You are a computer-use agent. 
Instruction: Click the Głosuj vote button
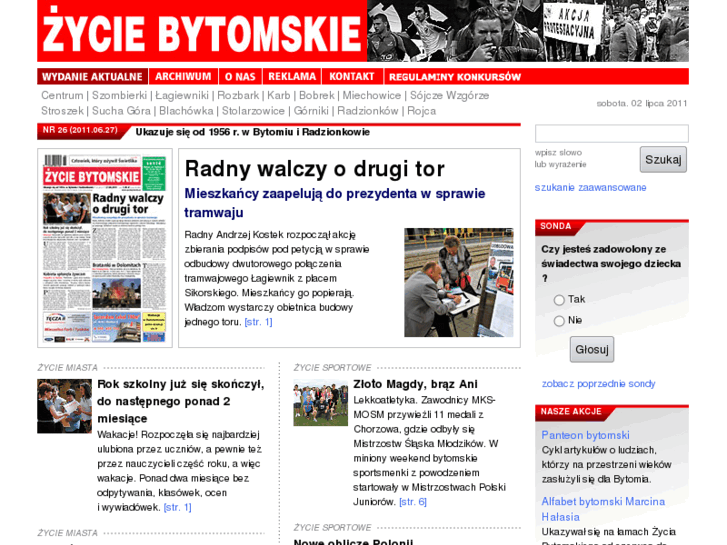[x=592, y=349]
